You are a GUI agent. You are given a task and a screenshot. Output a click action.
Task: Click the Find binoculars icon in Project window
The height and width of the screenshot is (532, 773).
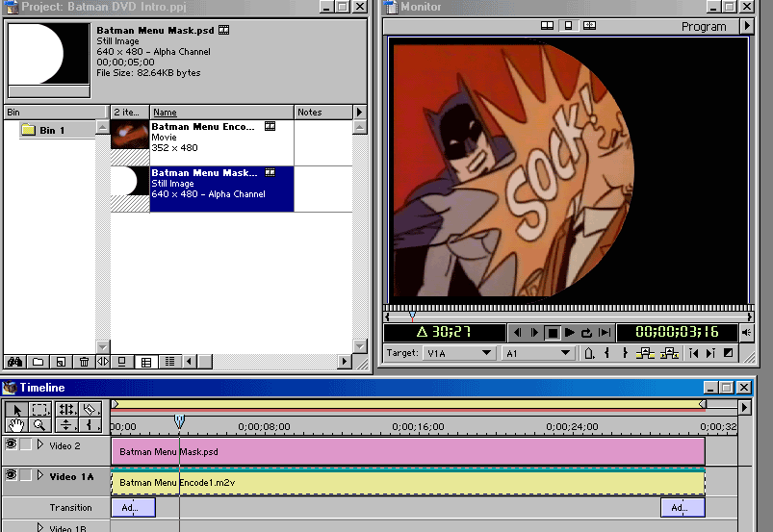(14, 362)
